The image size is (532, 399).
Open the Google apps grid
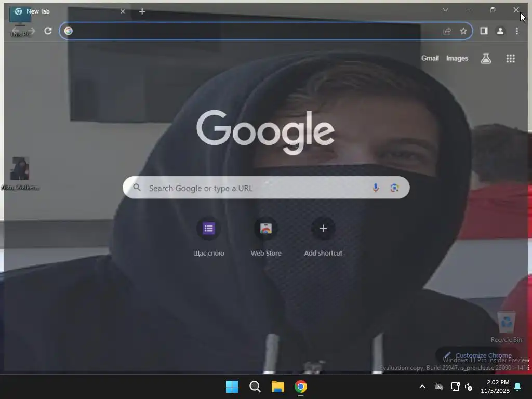click(x=510, y=58)
